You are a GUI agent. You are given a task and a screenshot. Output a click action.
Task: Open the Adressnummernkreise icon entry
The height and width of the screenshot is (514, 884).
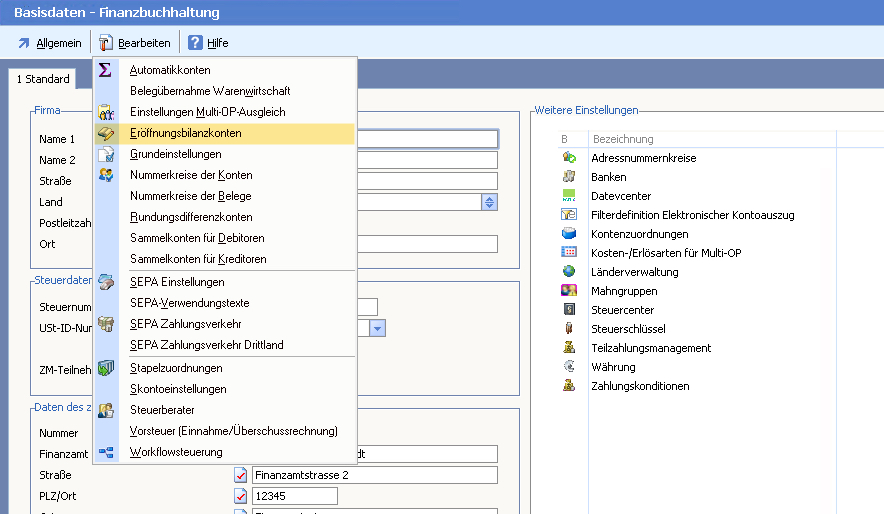(x=569, y=158)
